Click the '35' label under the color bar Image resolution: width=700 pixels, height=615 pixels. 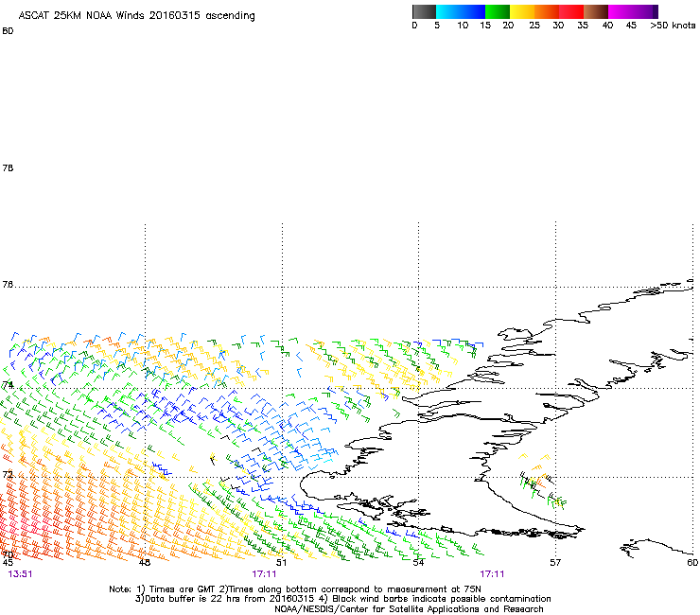(x=583, y=26)
